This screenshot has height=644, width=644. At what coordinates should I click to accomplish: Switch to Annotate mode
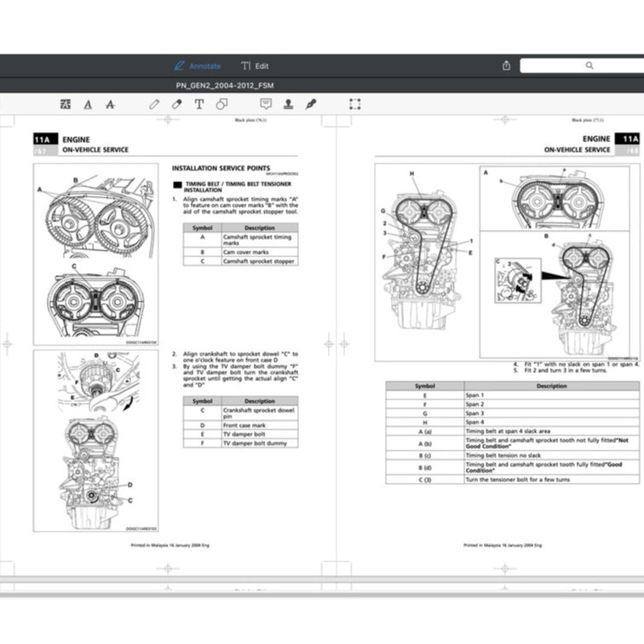pos(198,66)
